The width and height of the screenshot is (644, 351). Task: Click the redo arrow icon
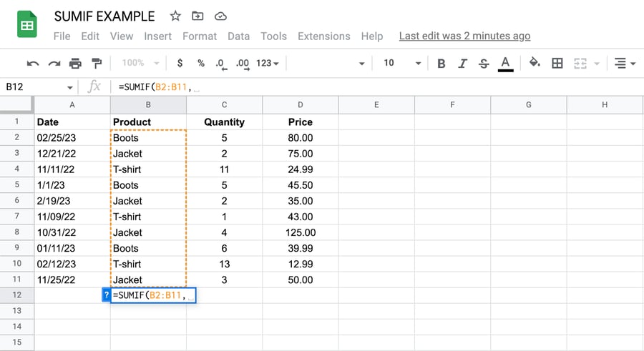54,63
